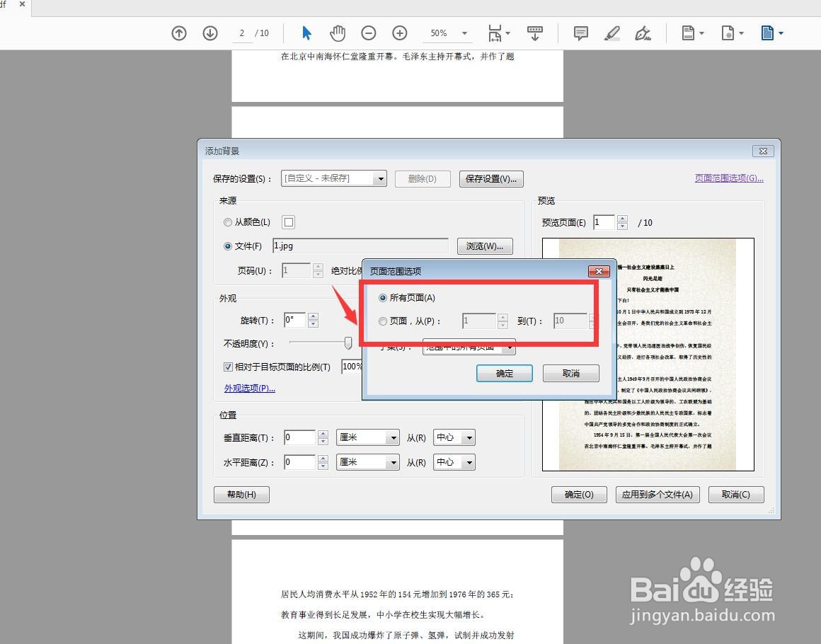Screen dimensions: 821x644
Task: Click the 垂直距离 stepper arrows
Action: coord(323,438)
